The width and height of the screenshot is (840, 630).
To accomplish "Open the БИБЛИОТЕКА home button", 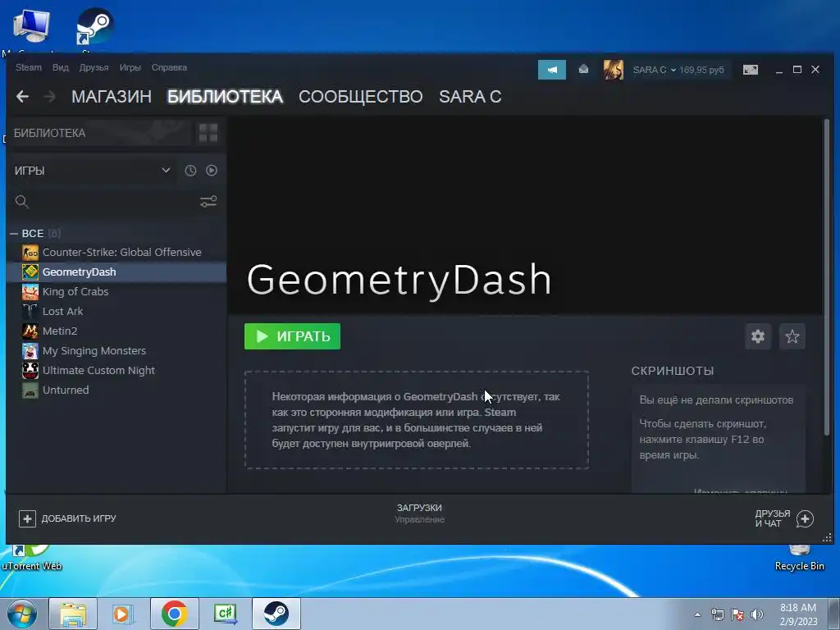I will point(101,133).
